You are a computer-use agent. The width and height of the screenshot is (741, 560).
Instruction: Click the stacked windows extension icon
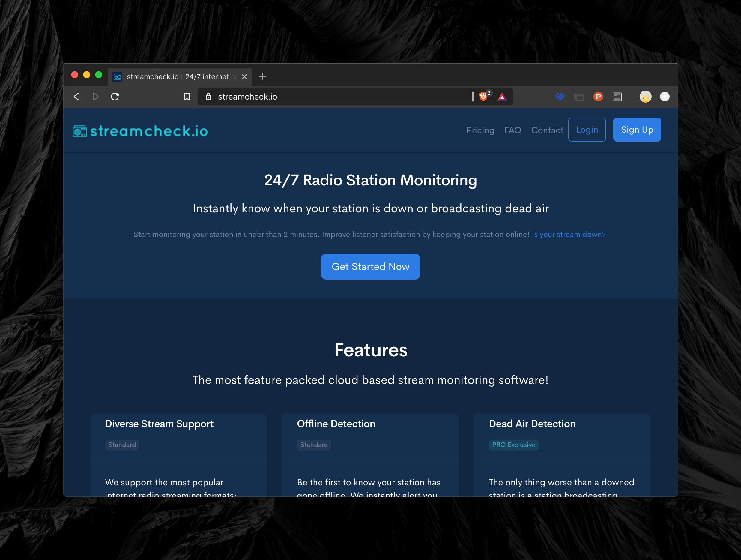579,97
